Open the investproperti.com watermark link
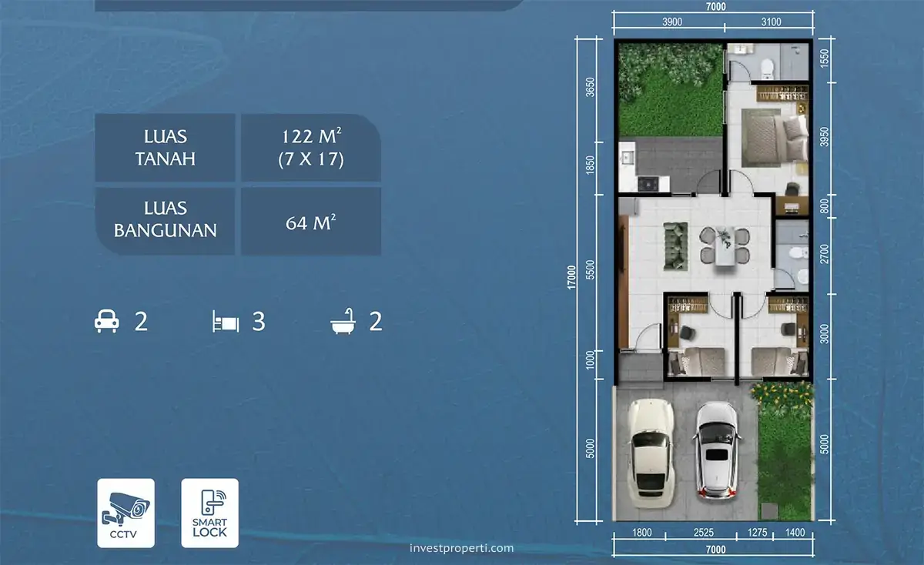Viewport: 924px width, 565px height. [459, 548]
